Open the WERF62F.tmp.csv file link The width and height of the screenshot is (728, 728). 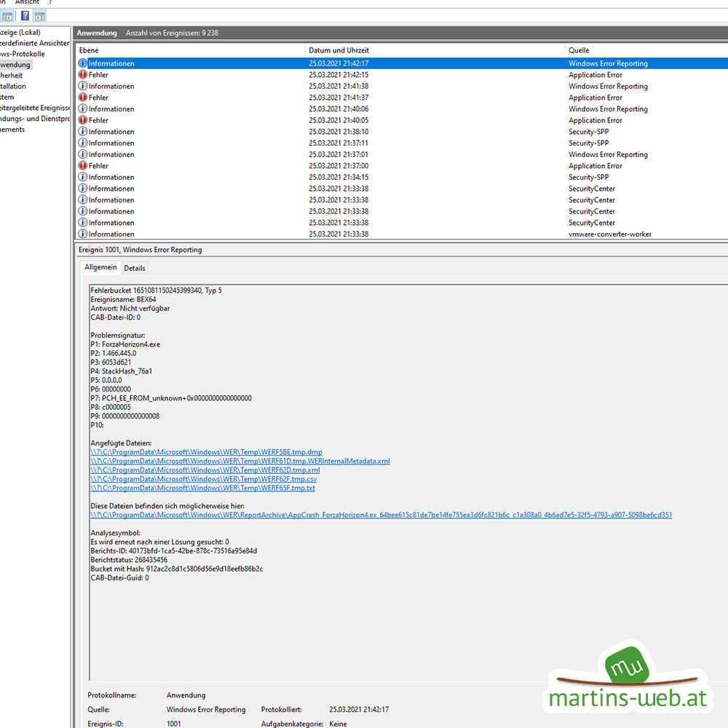pos(204,479)
